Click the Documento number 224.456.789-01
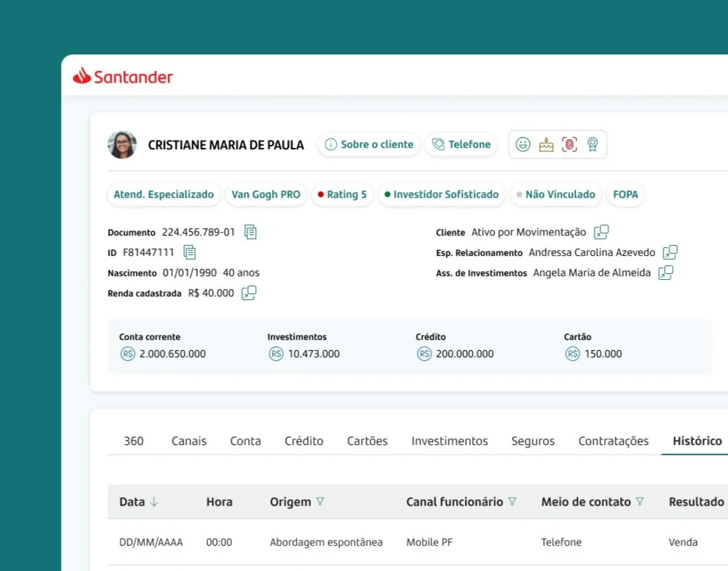 [x=198, y=232]
